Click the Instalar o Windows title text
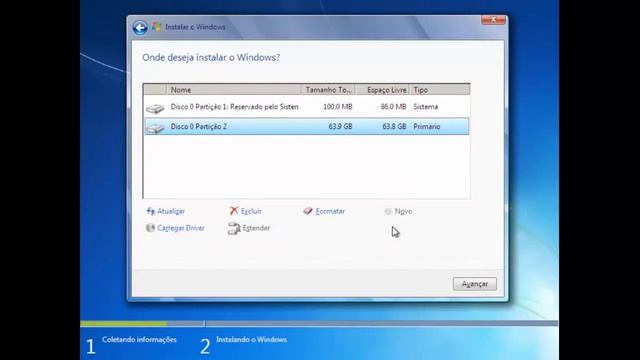This screenshot has height=360, width=640. (195, 27)
